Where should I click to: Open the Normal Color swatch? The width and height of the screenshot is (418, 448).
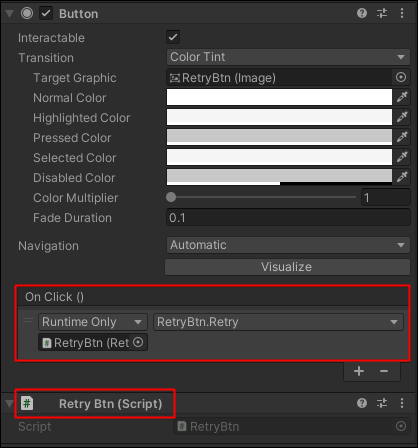pos(279,97)
